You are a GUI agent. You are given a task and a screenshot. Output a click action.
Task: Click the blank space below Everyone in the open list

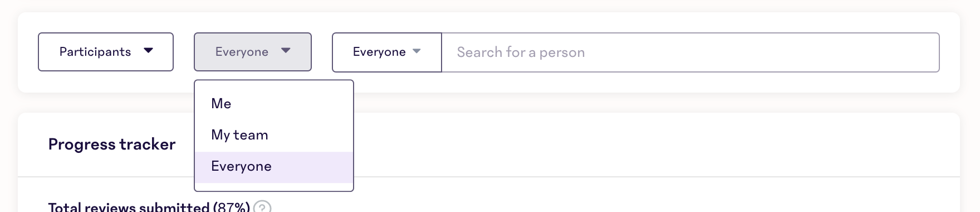coord(274,187)
